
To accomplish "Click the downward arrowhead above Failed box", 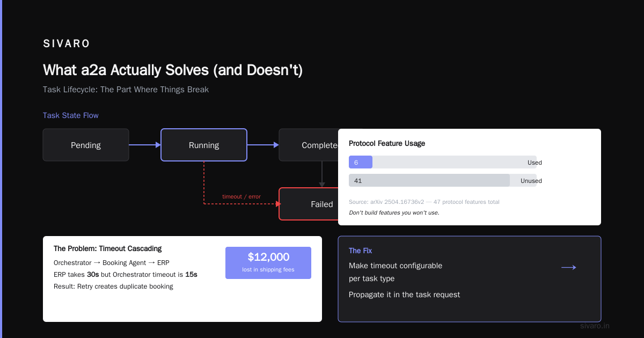I will click(x=322, y=185).
